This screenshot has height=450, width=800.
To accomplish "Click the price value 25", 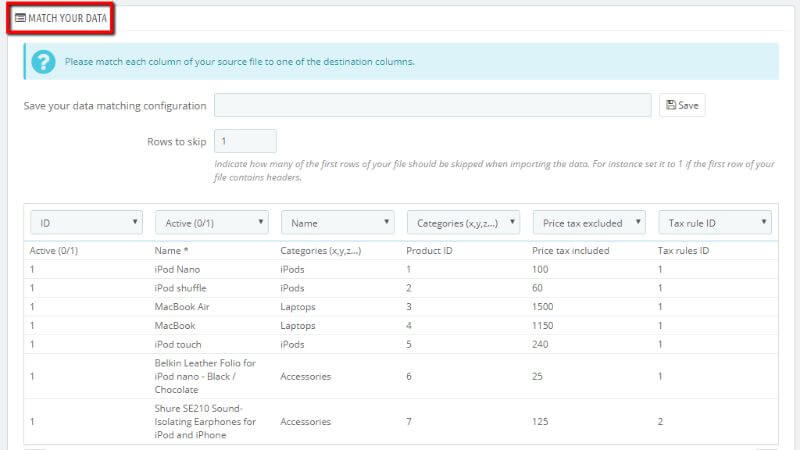I will tap(537, 376).
